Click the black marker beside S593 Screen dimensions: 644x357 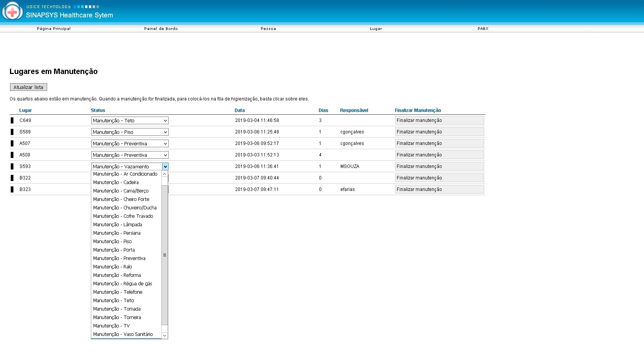click(x=12, y=166)
